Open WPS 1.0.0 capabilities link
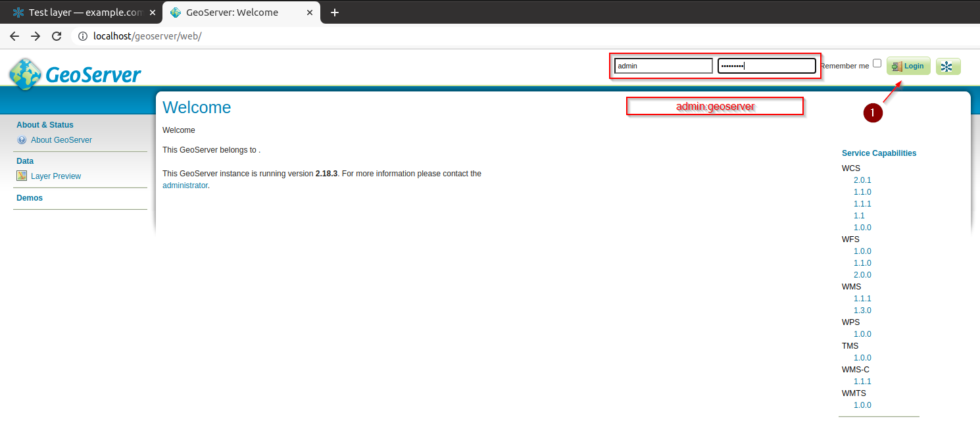The image size is (980, 448). pos(862,334)
